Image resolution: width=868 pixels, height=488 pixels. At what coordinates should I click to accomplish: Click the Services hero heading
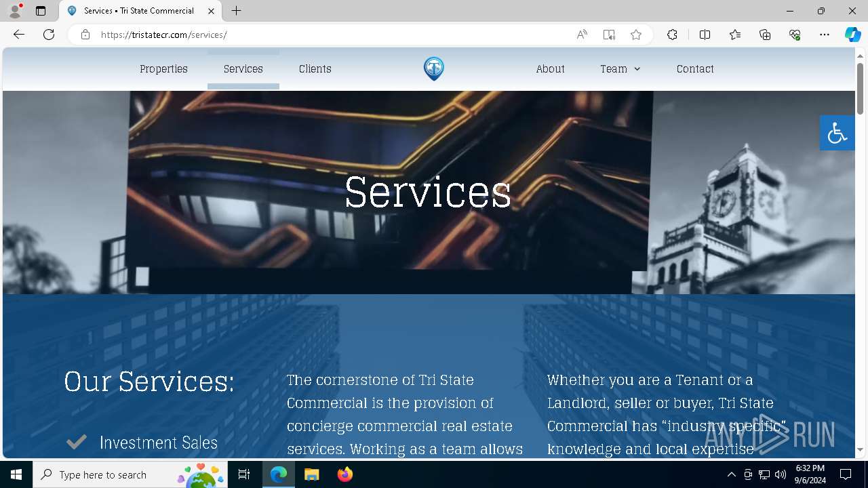(x=428, y=192)
